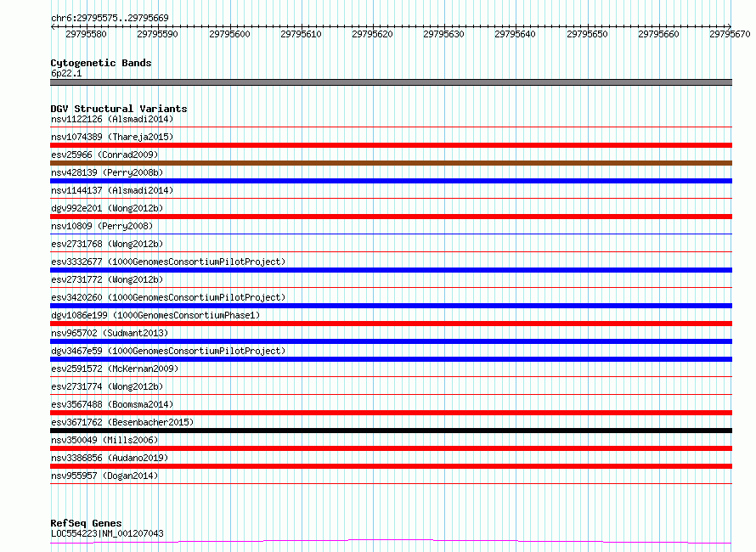Click the brown bar for esv25966
Screen dimensions: 756x552
click(391, 163)
